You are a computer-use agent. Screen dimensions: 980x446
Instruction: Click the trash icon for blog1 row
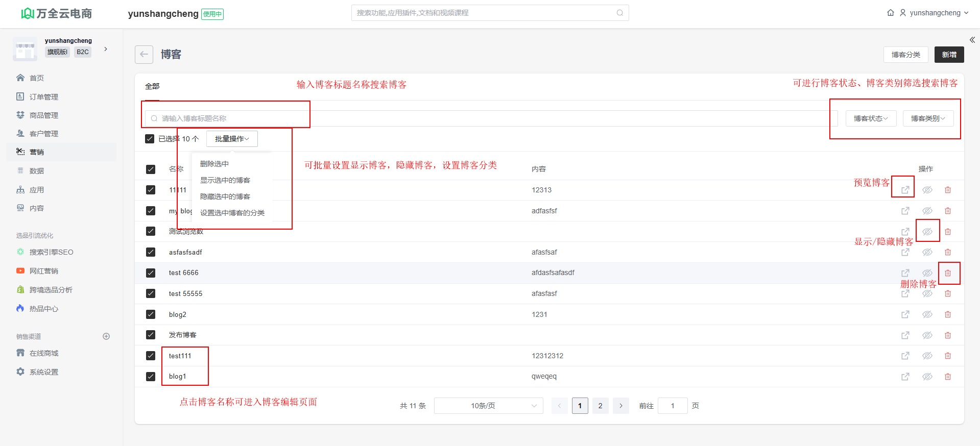tap(948, 377)
